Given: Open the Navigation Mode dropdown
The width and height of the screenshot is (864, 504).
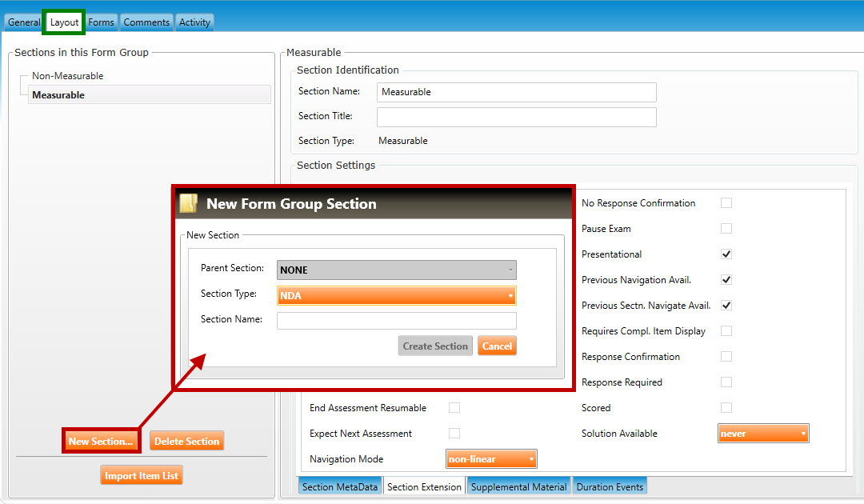Looking at the screenshot, I should click(490, 459).
